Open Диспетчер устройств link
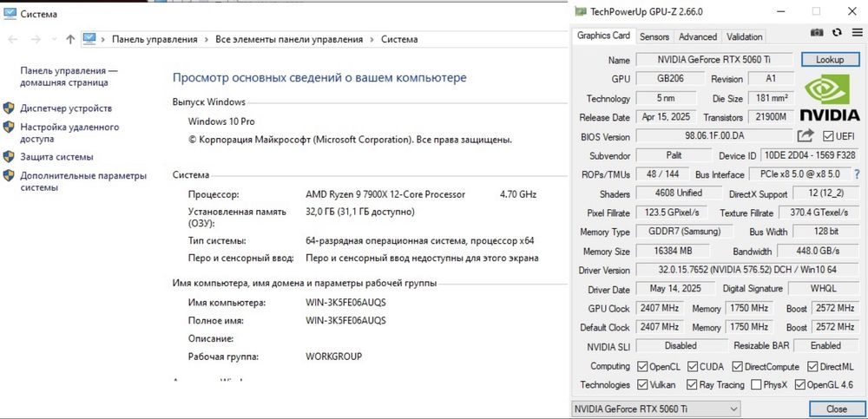 (x=66, y=108)
